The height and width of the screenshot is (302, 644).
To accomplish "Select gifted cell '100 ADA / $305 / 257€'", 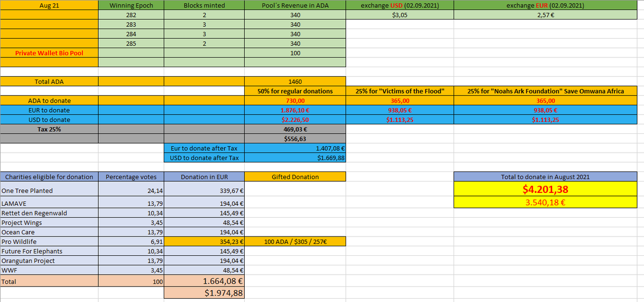I will pos(295,242).
